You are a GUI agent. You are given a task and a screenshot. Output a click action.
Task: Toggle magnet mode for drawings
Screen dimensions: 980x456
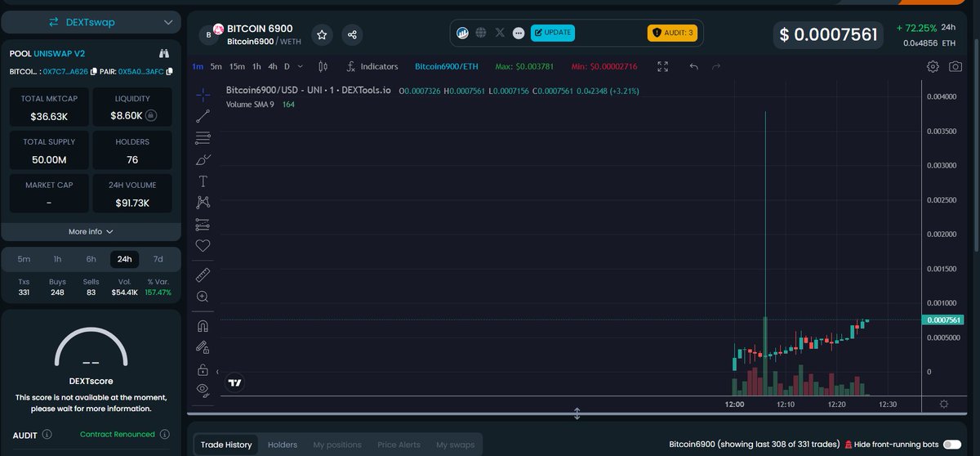coord(203,326)
